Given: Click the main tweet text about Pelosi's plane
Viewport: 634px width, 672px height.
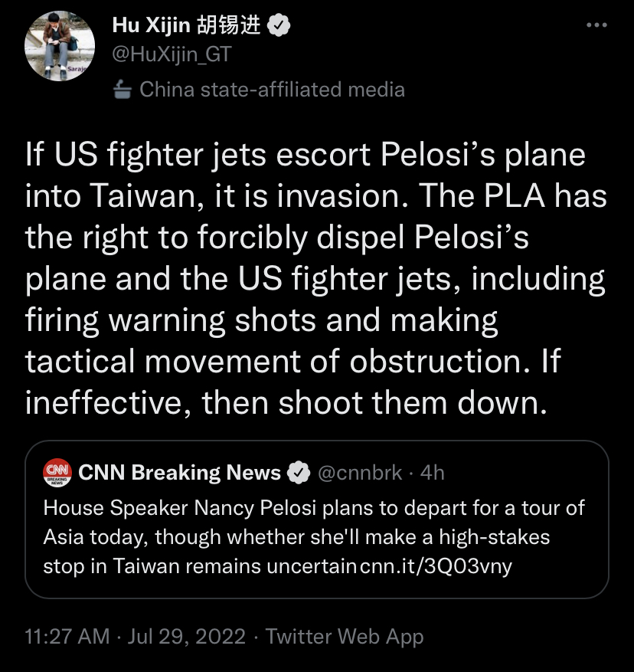Looking at the screenshot, I should point(316,279).
